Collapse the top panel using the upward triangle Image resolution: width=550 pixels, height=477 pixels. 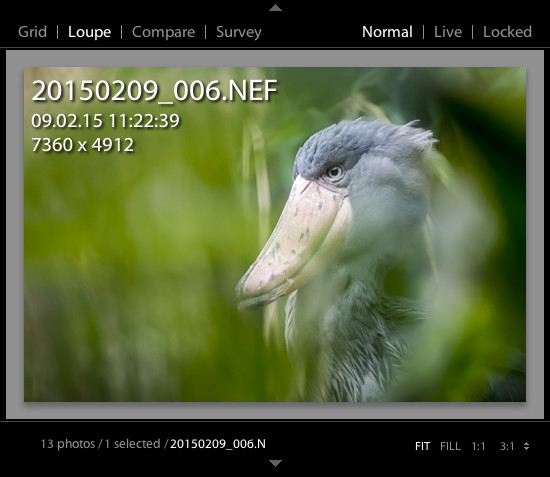point(275,8)
